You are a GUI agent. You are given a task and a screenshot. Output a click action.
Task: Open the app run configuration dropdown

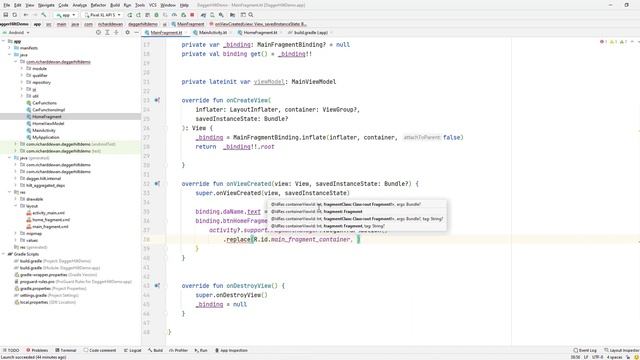click(66, 15)
